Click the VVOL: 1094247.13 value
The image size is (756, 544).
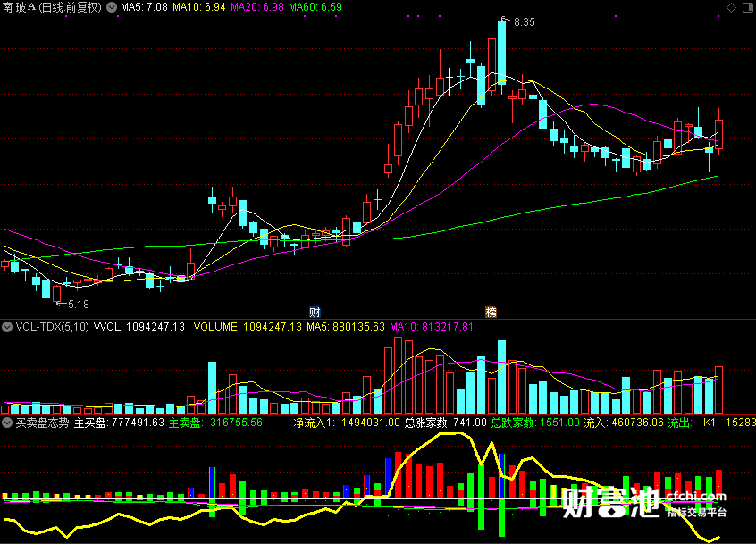coord(139,327)
